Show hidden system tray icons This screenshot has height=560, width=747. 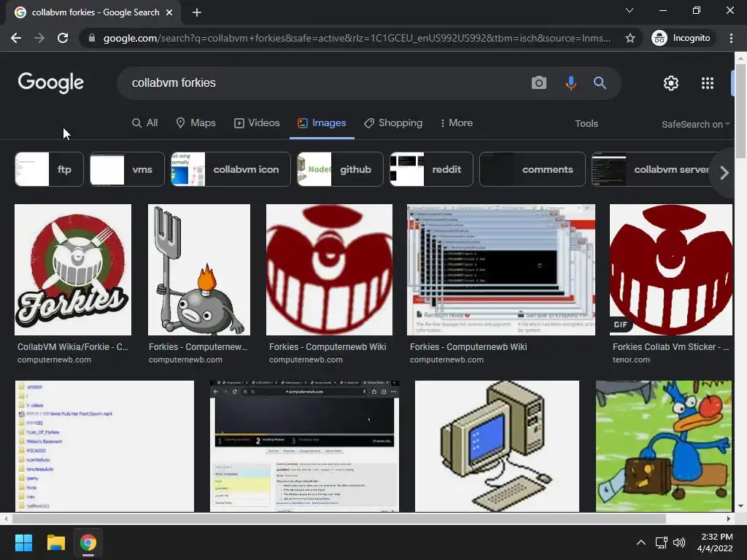[x=641, y=542]
